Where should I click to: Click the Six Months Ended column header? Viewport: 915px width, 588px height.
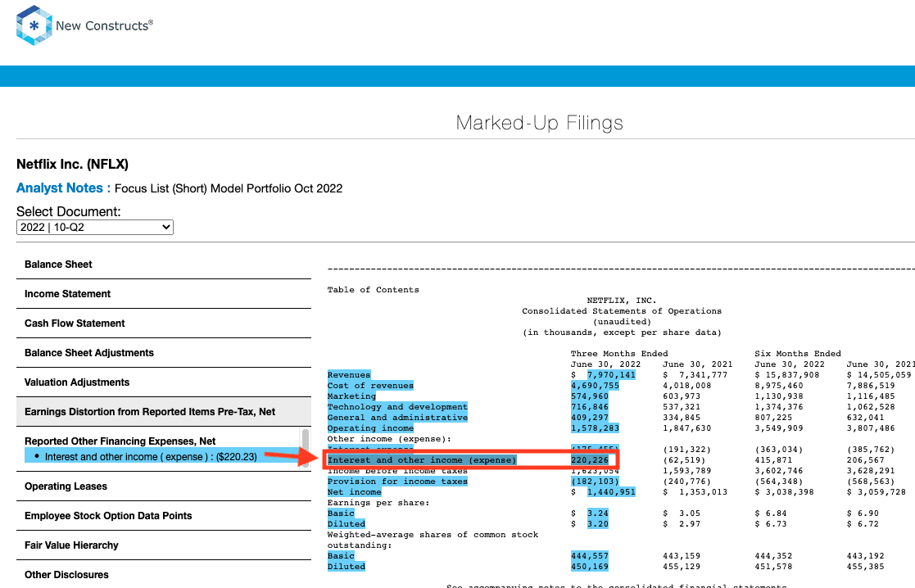coord(798,354)
